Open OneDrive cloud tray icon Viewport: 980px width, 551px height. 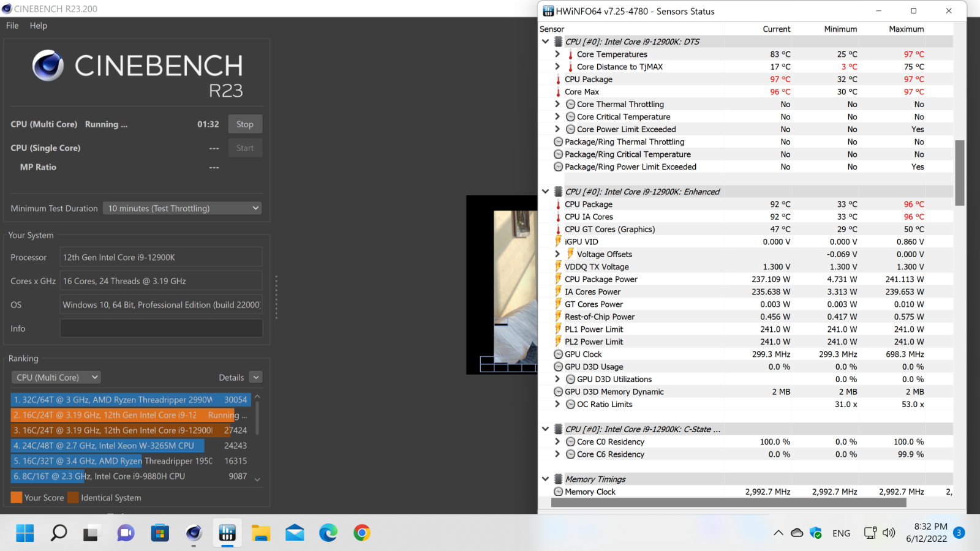pos(797,533)
